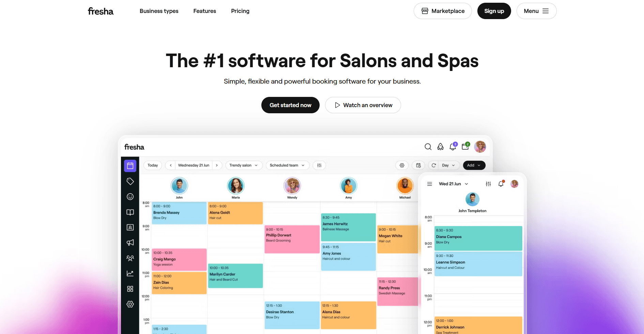Open the Day view dropdown
This screenshot has height=334, width=644.
pos(448,165)
